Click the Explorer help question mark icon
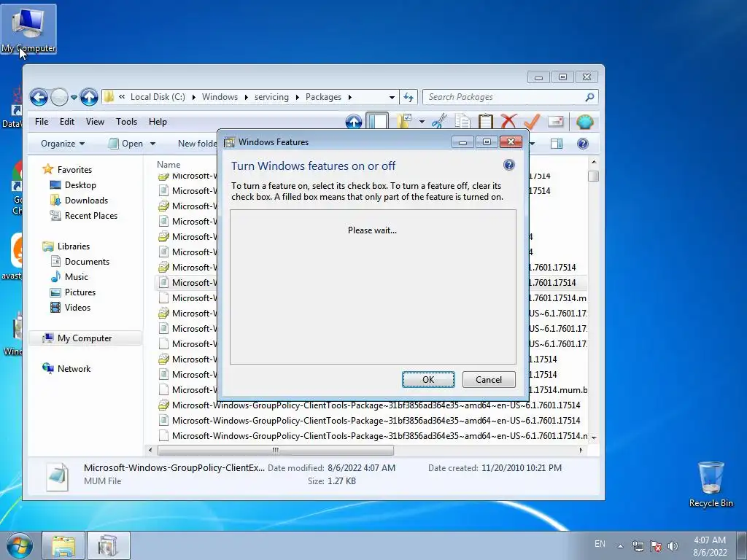The height and width of the screenshot is (560, 747). click(582, 144)
